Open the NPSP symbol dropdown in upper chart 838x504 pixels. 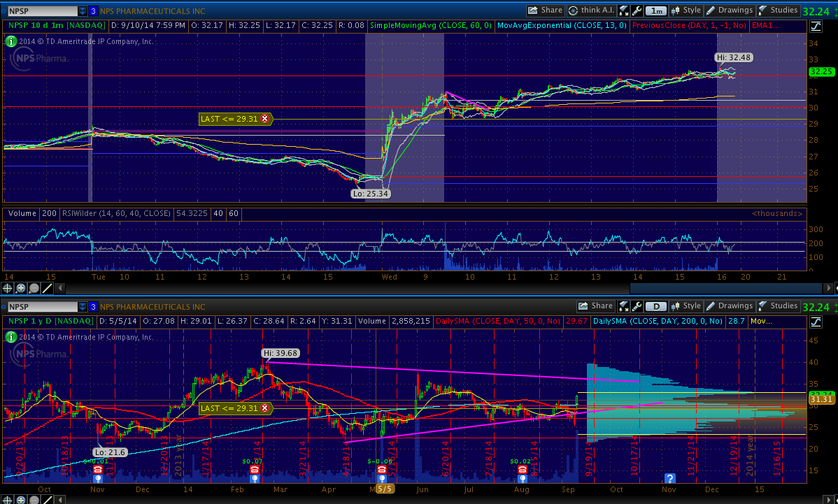click(x=83, y=11)
